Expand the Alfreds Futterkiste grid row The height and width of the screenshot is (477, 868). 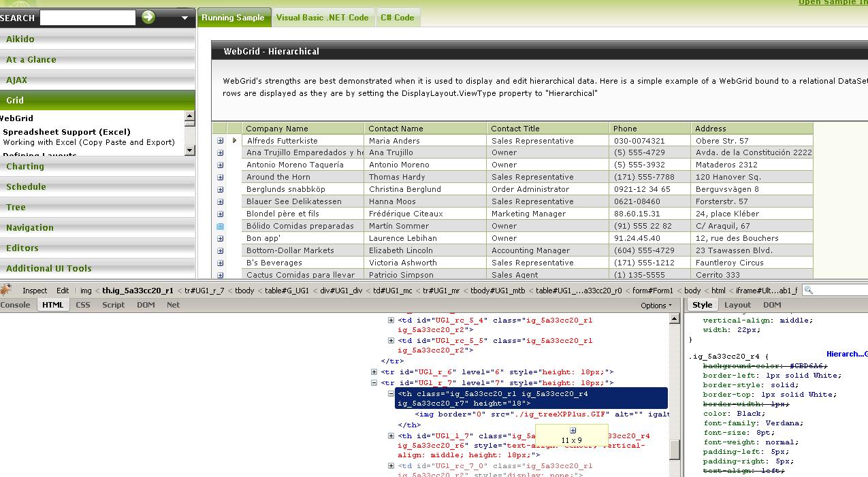click(x=220, y=141)
